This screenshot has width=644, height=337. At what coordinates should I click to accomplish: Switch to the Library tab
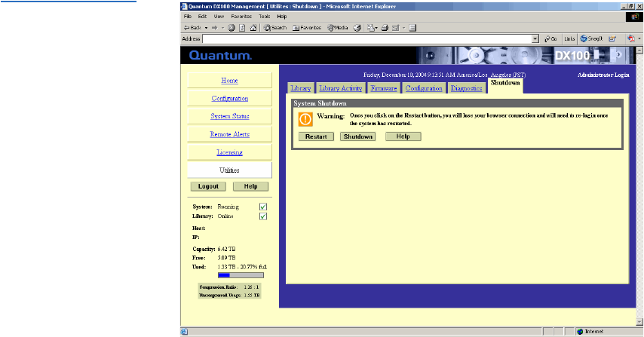pyautogui.click(x=301, y=88)
